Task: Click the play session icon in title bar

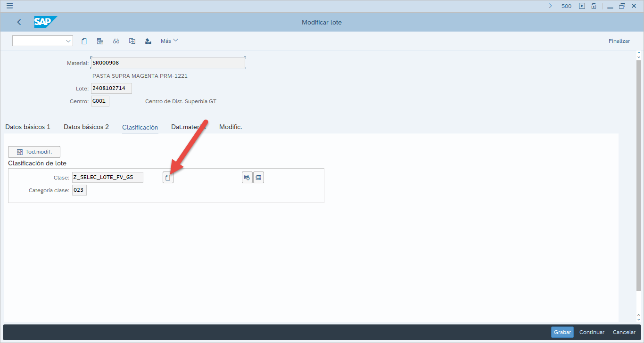Action: coord(582,6)
